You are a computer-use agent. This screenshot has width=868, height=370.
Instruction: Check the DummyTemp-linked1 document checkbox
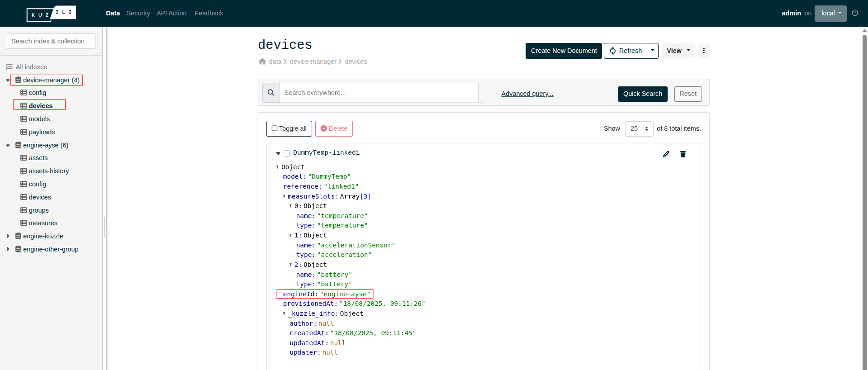click(287, 153)
